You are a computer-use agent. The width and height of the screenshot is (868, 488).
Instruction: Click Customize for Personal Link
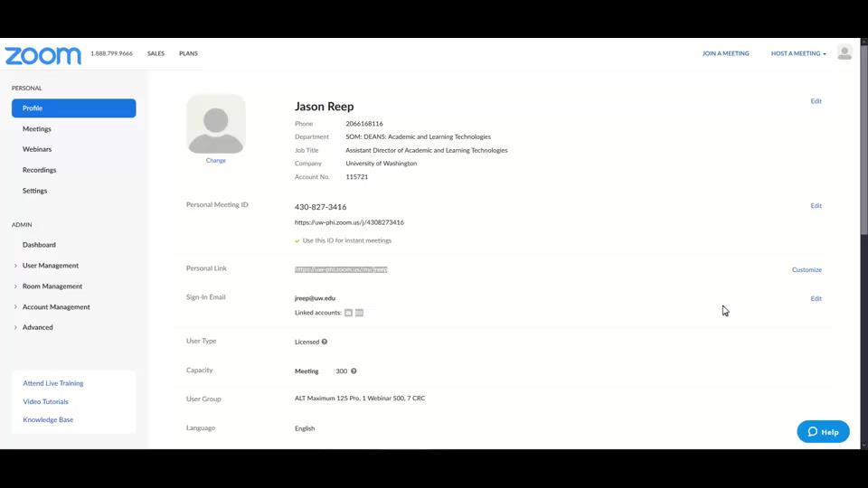point(807,269)
